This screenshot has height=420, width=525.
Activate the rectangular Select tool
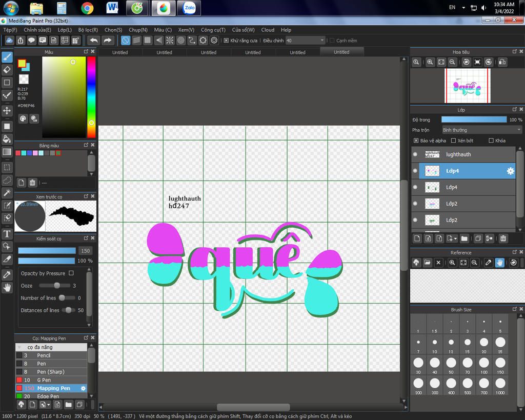pyautogui.click(x=7, y=167)
